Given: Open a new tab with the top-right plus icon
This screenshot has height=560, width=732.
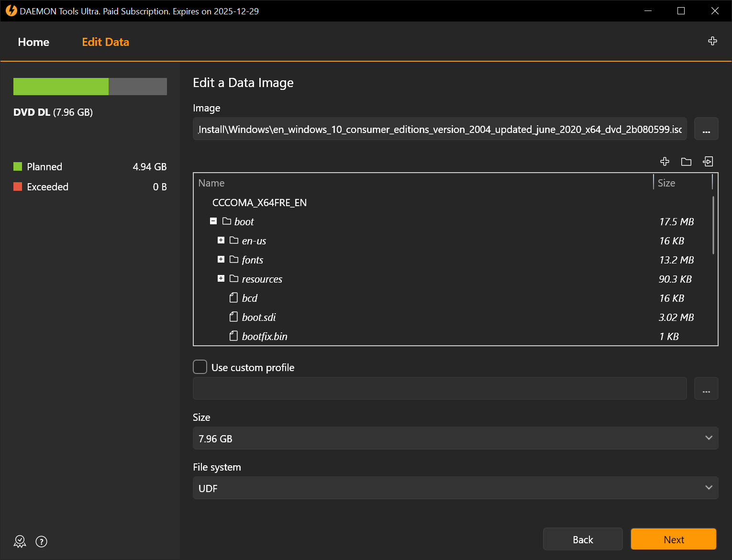Looking at the screenshot, I should click(x=712, y=41).
